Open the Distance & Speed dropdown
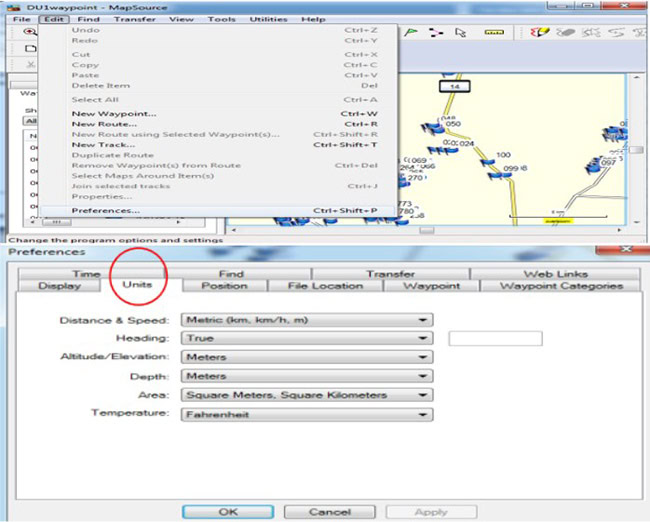Screen dimensions: 650x522 tap(307, 320)
